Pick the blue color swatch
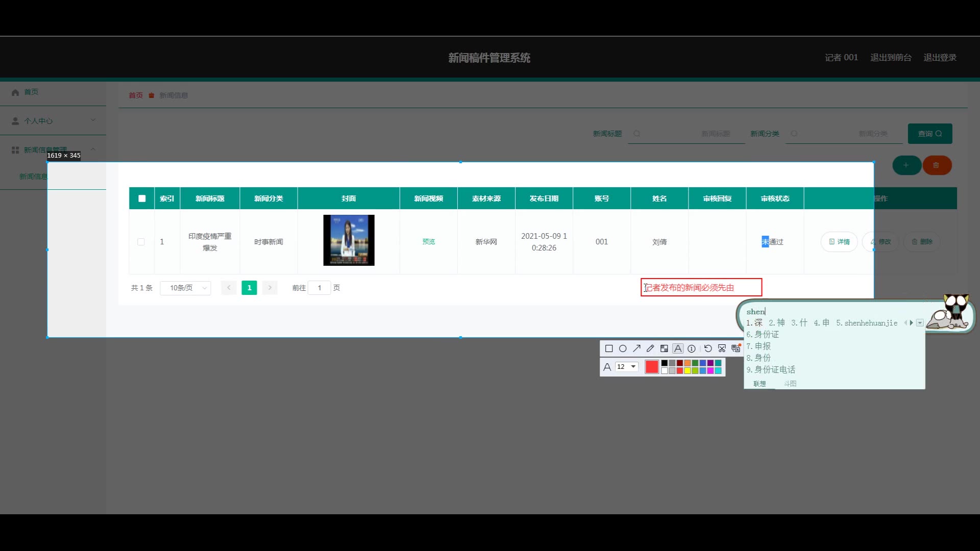The height and width of the screenshot is (551, 980). point(703,363)
